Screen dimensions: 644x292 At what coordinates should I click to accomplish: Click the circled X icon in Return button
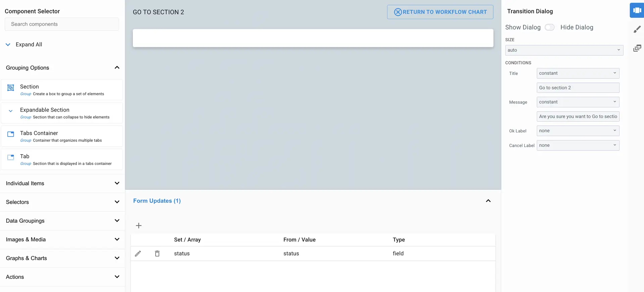point(398,12)
